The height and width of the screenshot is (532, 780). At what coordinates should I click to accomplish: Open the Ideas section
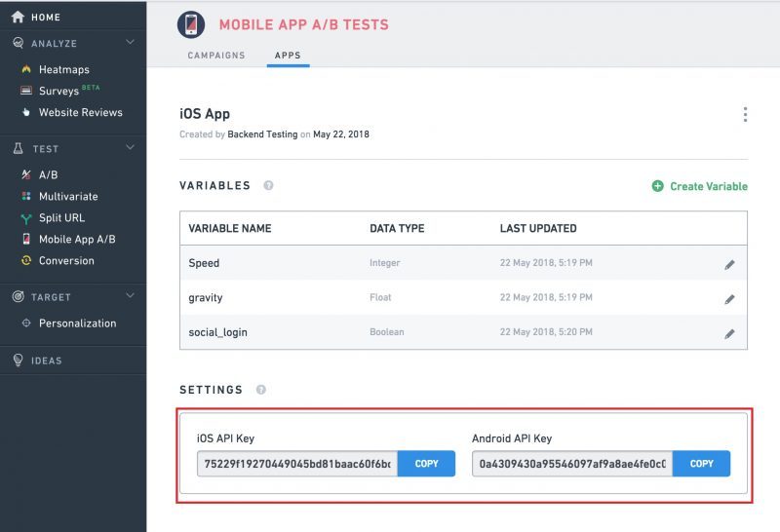pos(47,361)
